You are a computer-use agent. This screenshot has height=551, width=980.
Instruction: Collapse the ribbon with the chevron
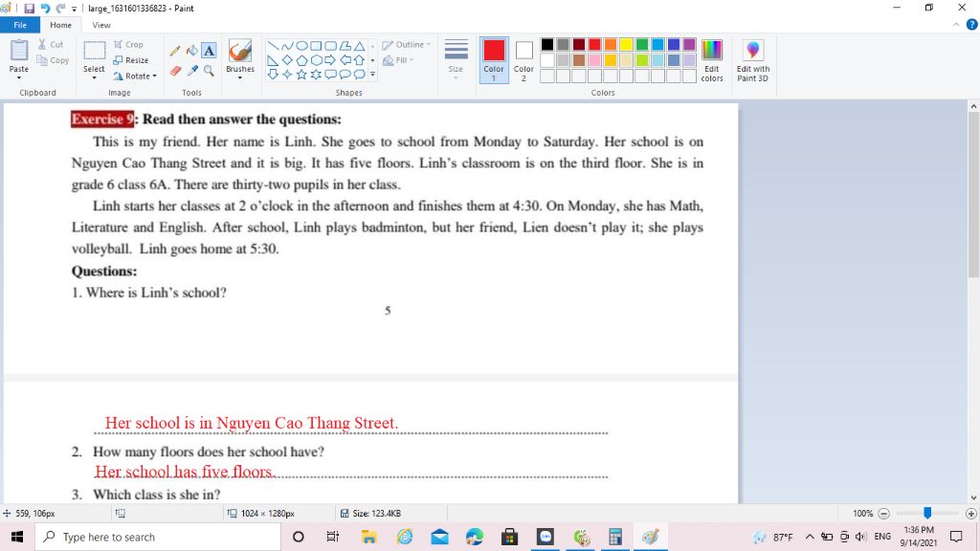point(956,24)
